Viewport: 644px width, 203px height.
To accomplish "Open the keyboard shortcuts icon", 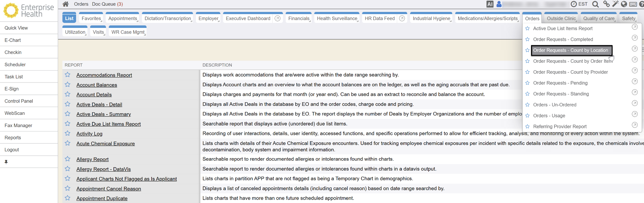I will tap(633, 4).
